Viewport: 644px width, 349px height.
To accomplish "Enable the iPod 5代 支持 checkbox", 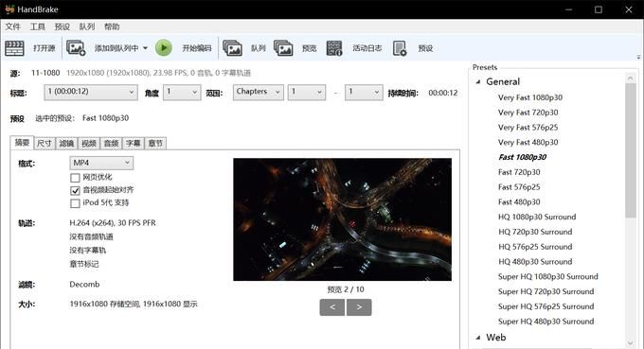I will click(75, 203).
